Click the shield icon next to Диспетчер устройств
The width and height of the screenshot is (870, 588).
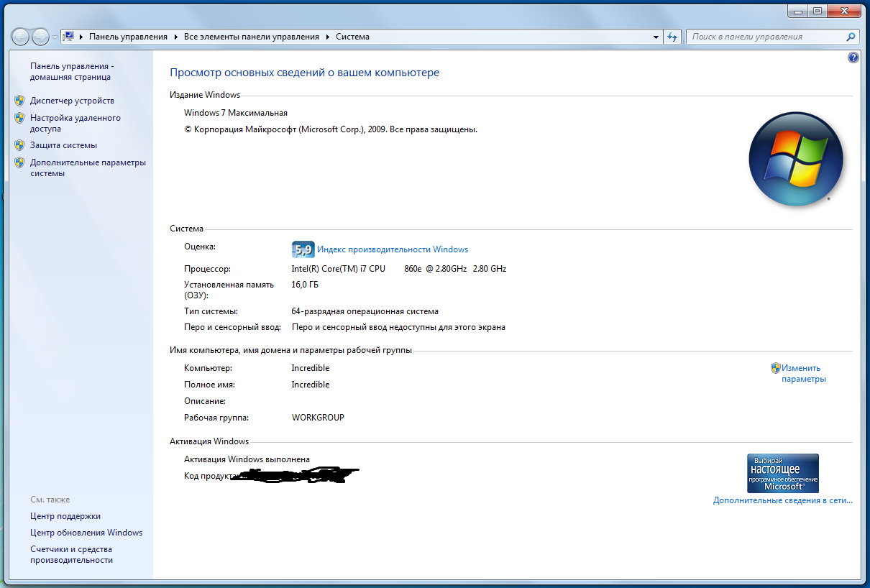[19, 101]
